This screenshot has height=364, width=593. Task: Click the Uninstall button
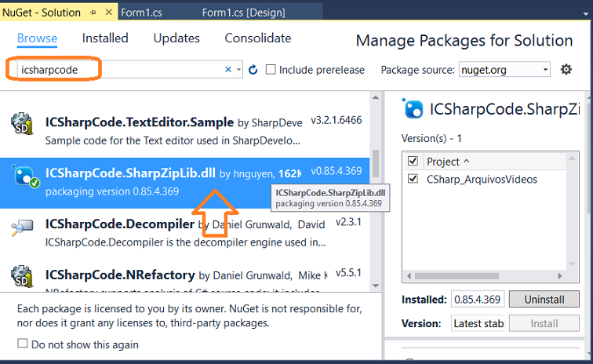pyautogui.click(x=544, y=300)
